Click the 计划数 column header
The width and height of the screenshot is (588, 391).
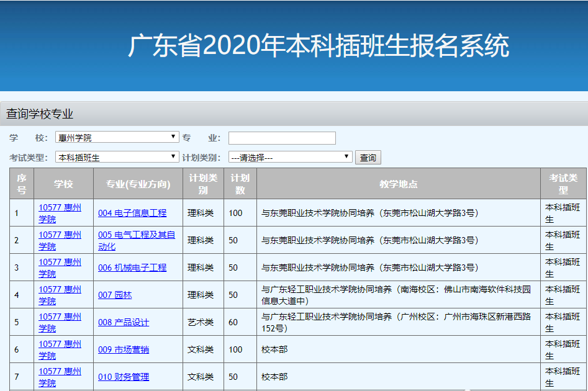(240, 184)
